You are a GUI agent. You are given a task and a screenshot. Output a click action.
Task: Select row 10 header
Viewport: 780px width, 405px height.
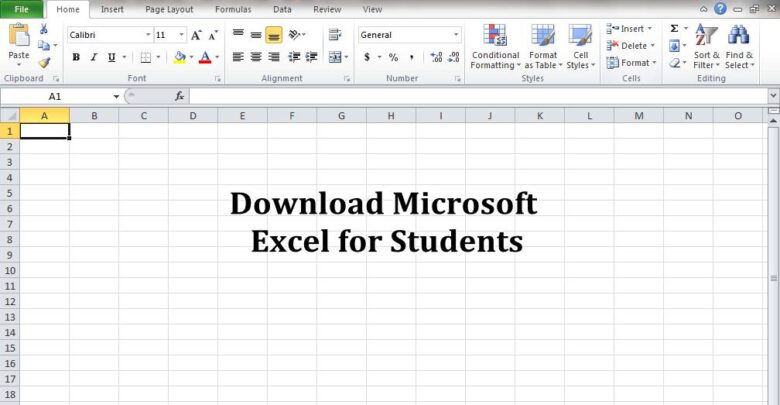pyautogui.click(x=10, y=271)
